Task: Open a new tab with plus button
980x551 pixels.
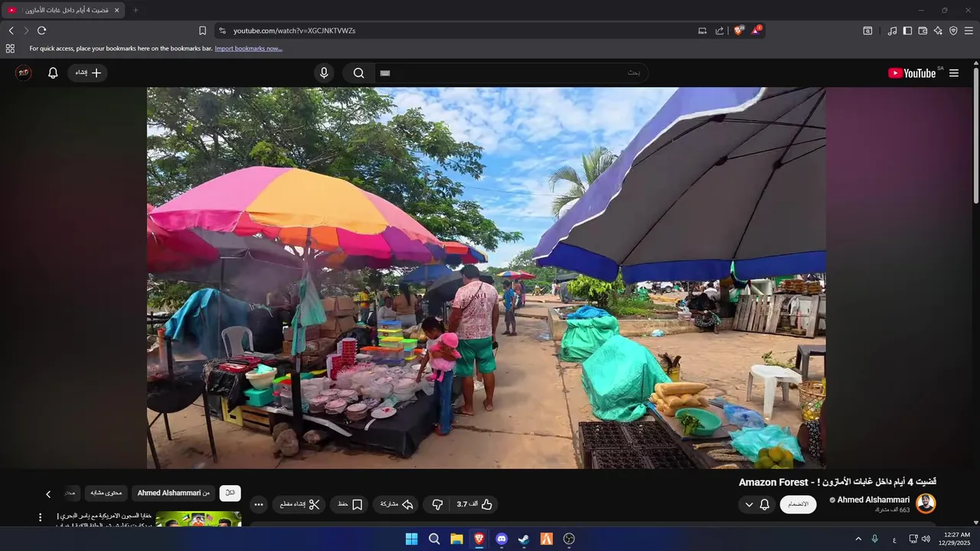Action: pos(136,10)
